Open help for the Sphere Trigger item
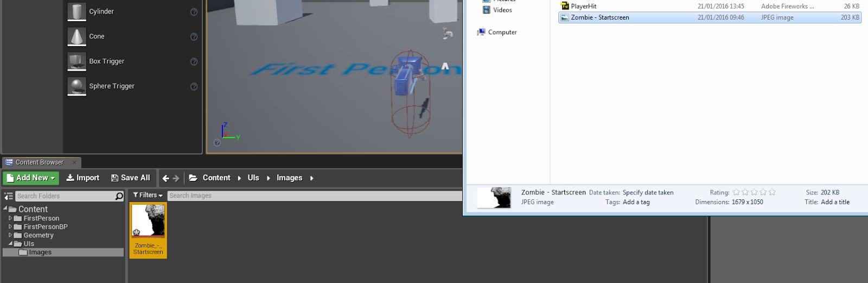This screenshot has width=868, height=283. point(194,87)
